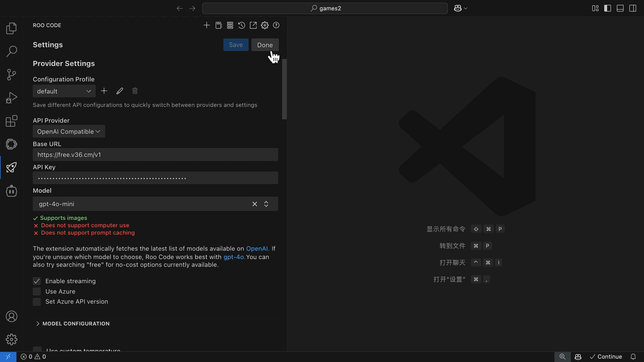Open Roo Code MCP servers icon

pyautogui.click(x=230, y=25)
